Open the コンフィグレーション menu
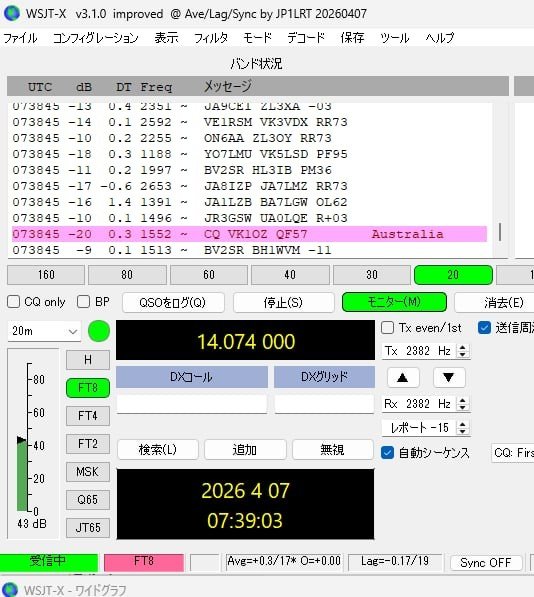 (96, 38)
